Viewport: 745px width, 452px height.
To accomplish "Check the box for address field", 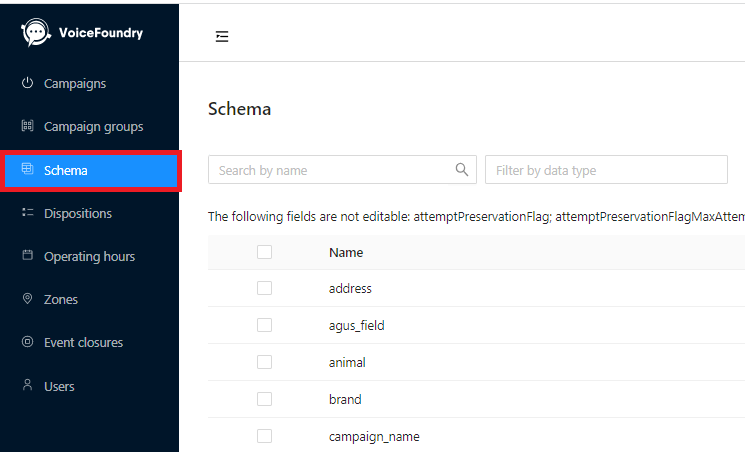I will coord(264,288).
